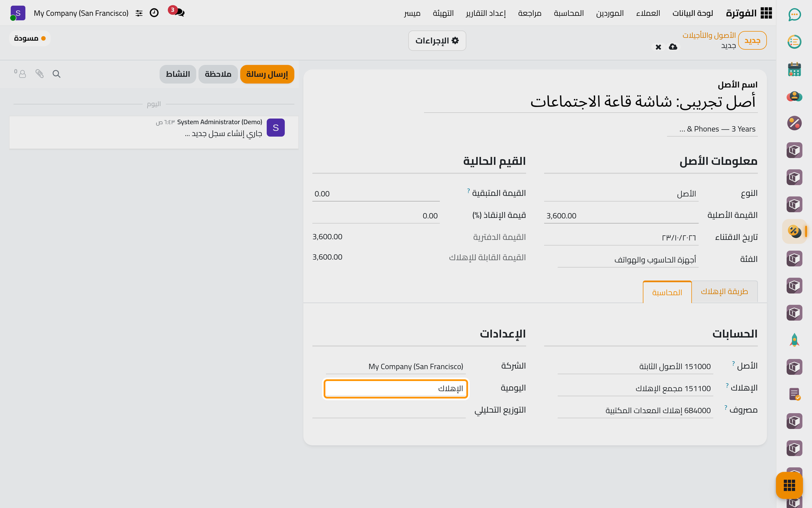The height and width of the screenshot is (508, 812).
Task: Open activities clock icon in top bar
Action: tap(154, 13)
